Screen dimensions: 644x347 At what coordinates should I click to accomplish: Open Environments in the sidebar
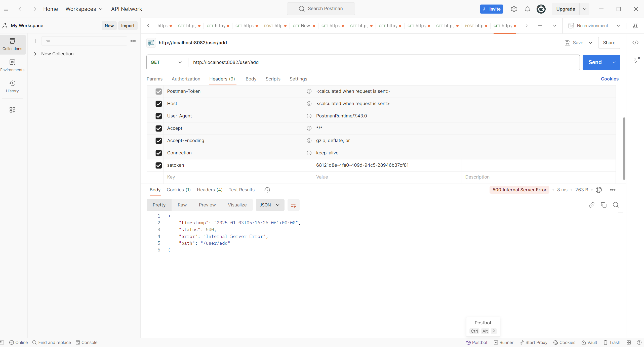pos(12,65)
